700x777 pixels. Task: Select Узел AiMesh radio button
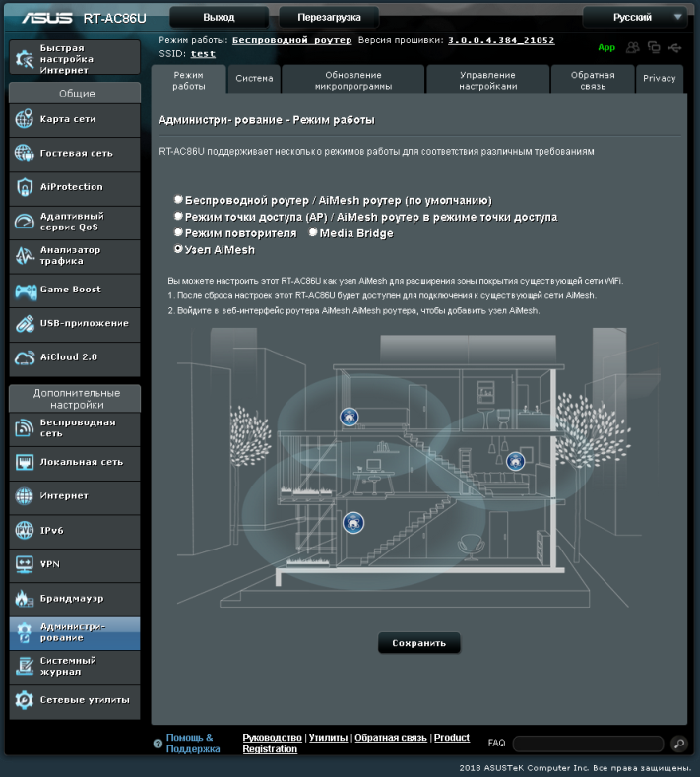pyautogui.click(x=178, y=249)
